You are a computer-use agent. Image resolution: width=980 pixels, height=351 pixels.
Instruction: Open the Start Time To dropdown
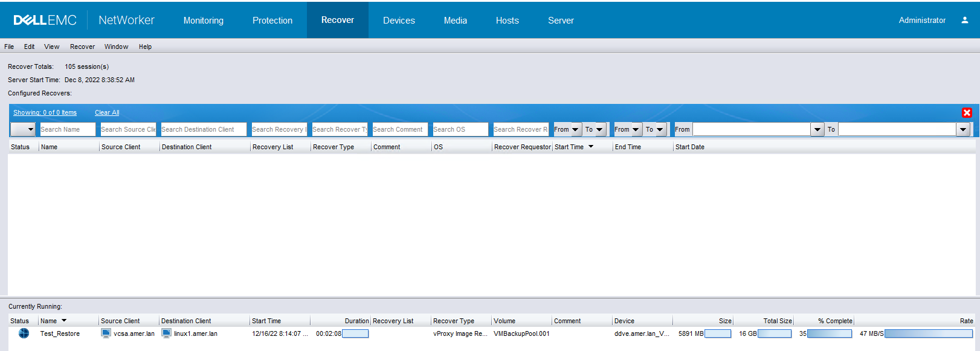tap(599, 129)
